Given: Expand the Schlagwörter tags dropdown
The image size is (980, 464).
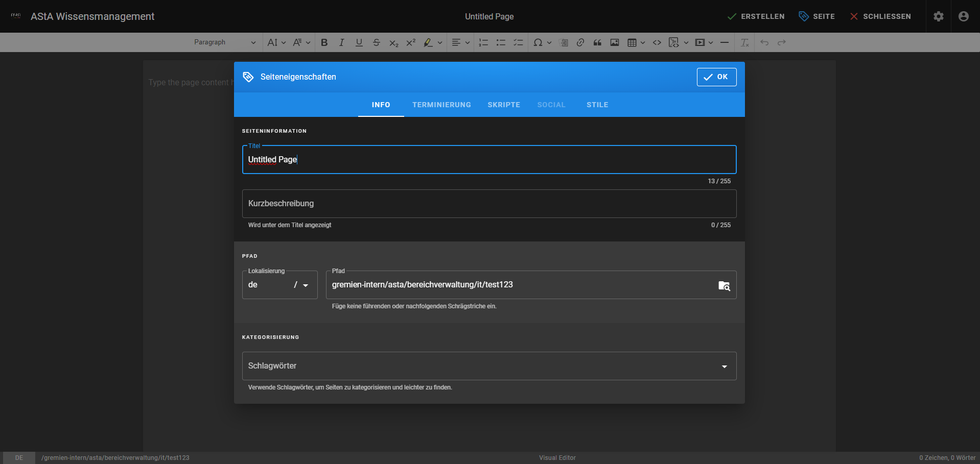Looking at the screenshot, I should (724, 367).
